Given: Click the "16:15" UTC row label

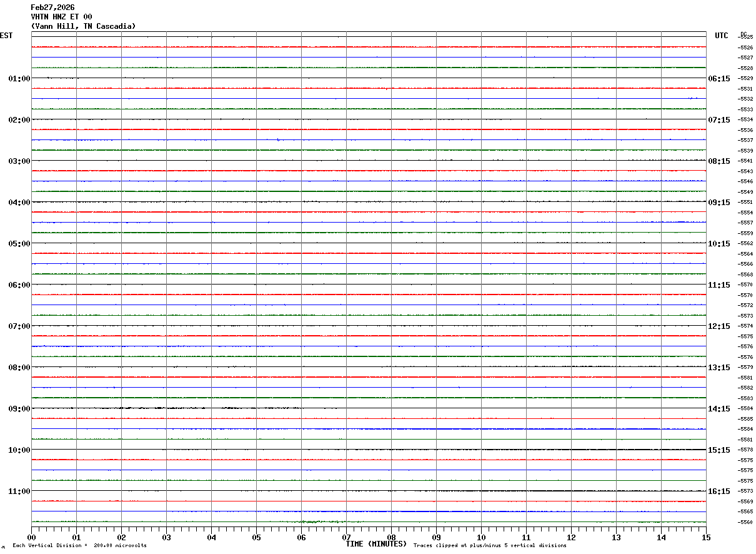Looking at the screenshot, I should [x=719, y=491].
